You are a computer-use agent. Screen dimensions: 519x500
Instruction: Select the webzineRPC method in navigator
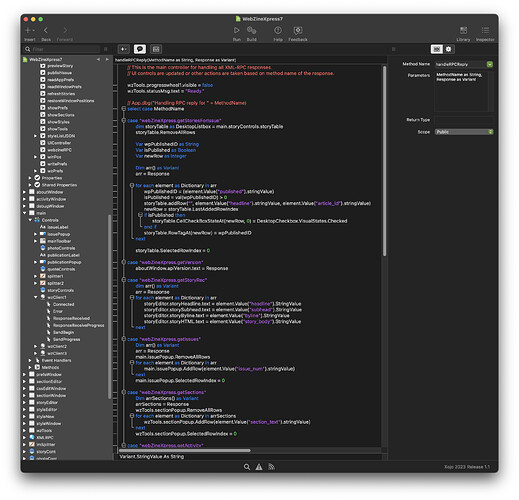[x=59, y=150]
